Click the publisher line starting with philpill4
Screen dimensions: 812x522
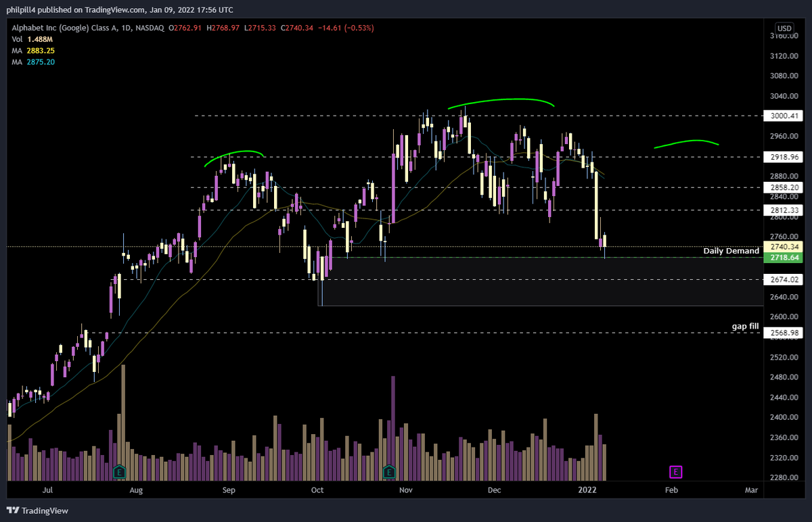(x=120, y=10)
